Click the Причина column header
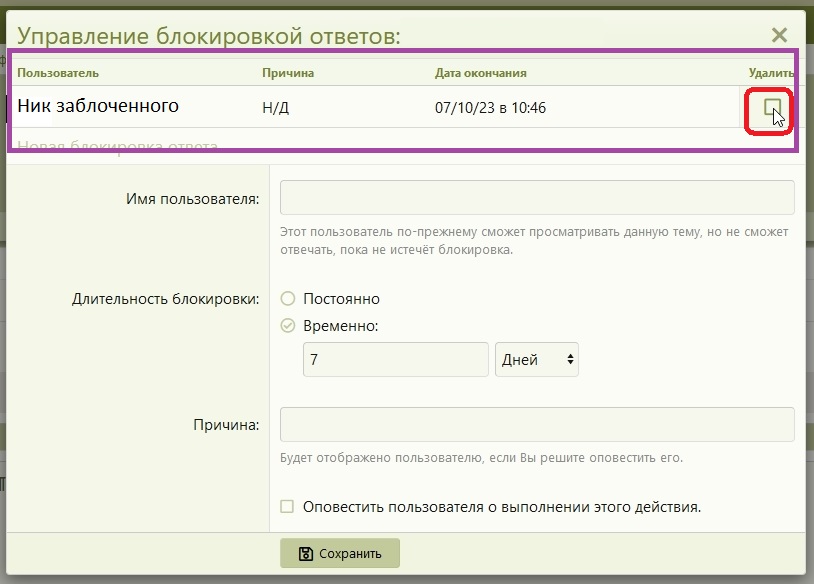 pyautogui.click(x=288, y=73)
